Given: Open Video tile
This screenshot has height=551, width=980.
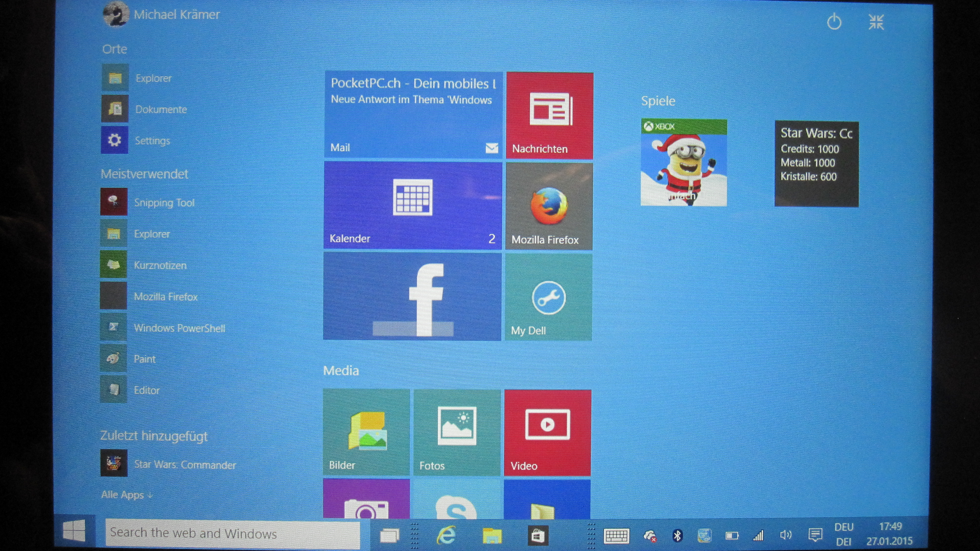Looking at the screenshot, I should point(548,433).
